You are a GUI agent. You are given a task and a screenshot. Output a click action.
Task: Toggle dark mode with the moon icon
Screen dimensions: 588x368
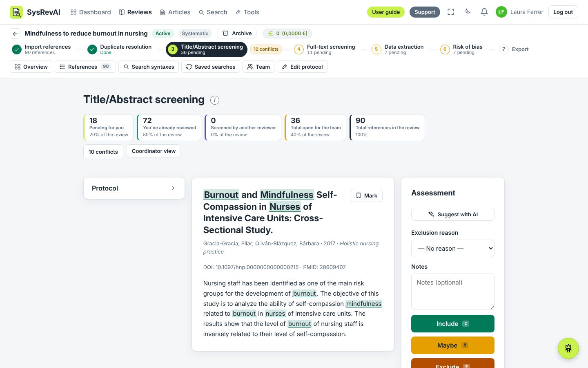click(468, 11)
